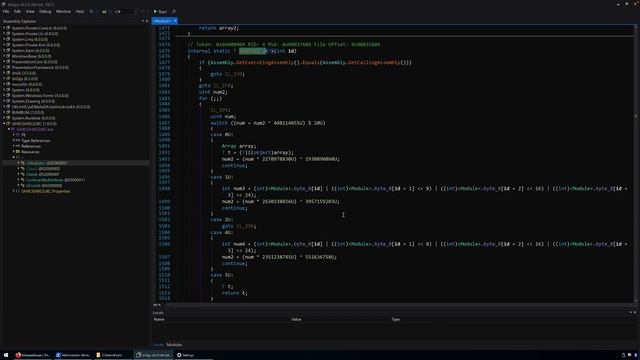The height and width of the screenshot is (360, 640).
Task: Click the navigate back toolbar icon
Action: click(x=91, y=12)
